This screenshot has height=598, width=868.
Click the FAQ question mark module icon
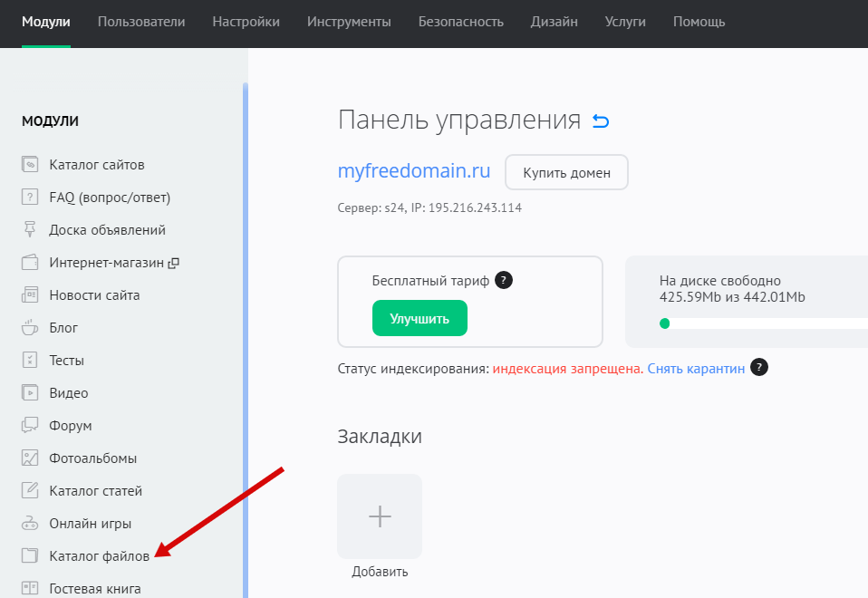tap(30, 198)
